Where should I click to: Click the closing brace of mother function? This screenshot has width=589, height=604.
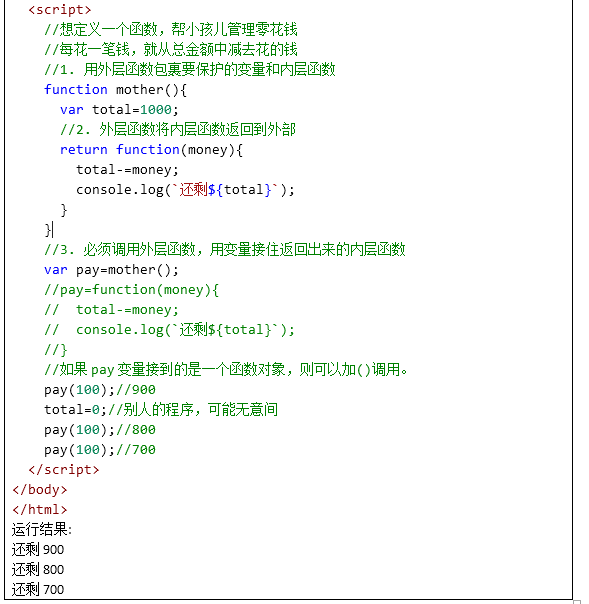48,230
